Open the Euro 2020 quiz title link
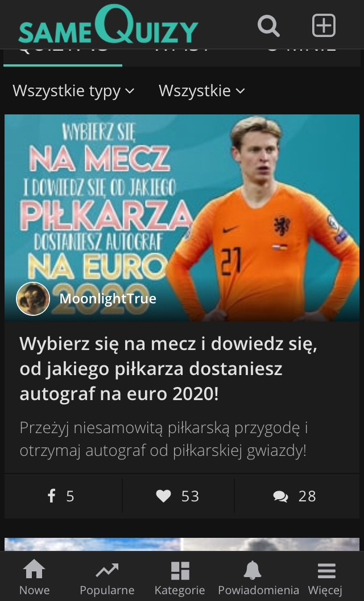 168,369
